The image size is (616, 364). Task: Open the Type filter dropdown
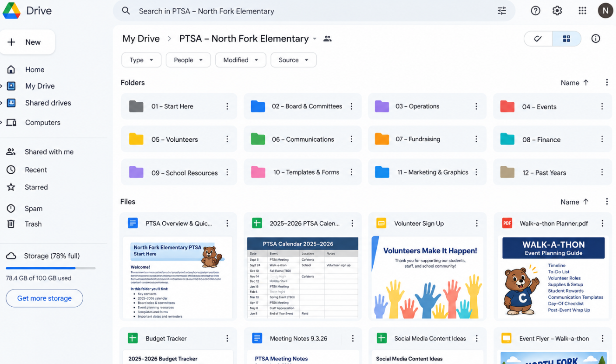[141, 60]
